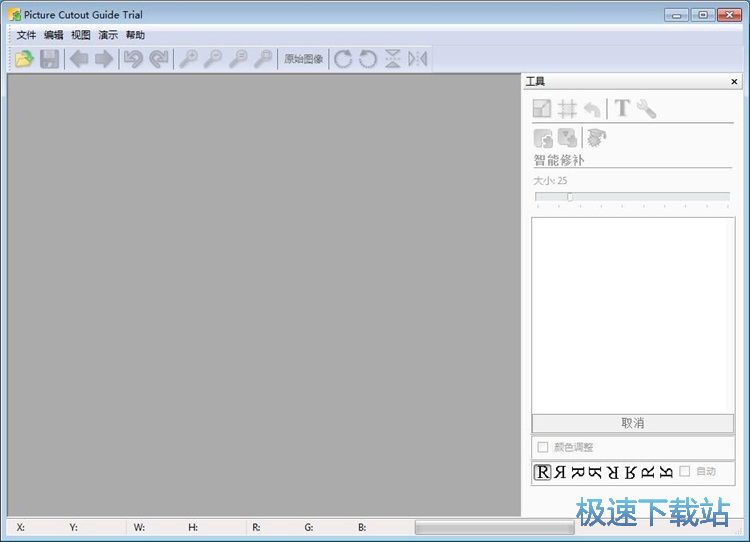Maximize the Picture Cutout Guide window

tap(703, 15)
